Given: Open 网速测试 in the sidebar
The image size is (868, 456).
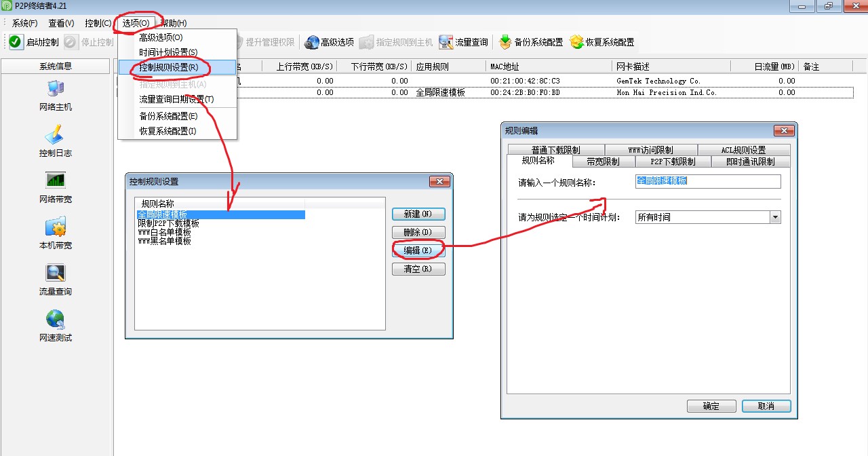Looking at the screenshot, I should [x=56, y=326].
